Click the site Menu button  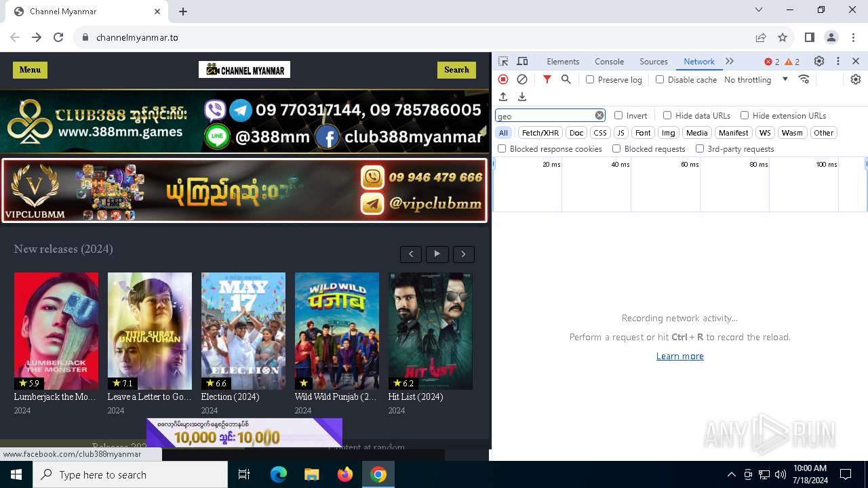coord(30,70)
